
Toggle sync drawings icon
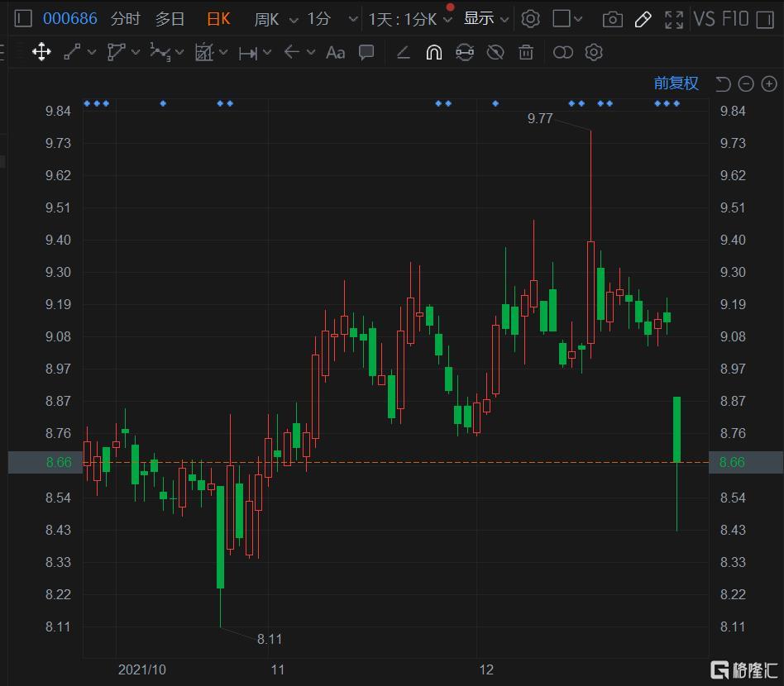coord(465,52)
